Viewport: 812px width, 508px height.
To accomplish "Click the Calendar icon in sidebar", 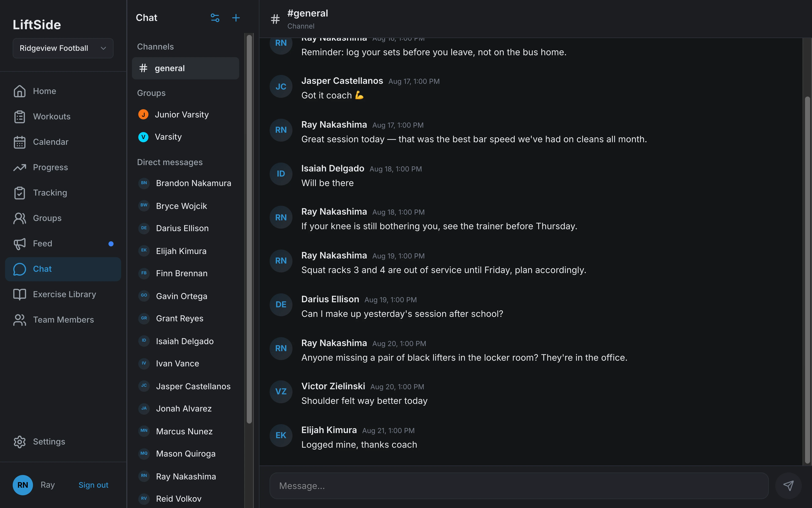I will coord(19,142).
